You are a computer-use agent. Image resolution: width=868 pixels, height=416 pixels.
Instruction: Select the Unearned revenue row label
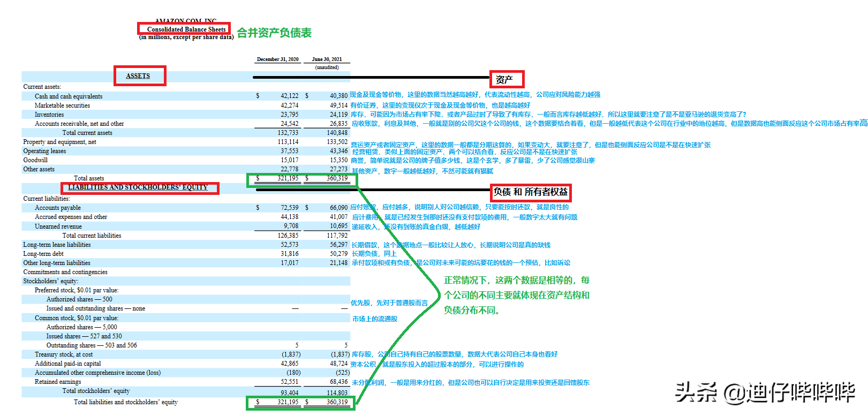[58, 226]
